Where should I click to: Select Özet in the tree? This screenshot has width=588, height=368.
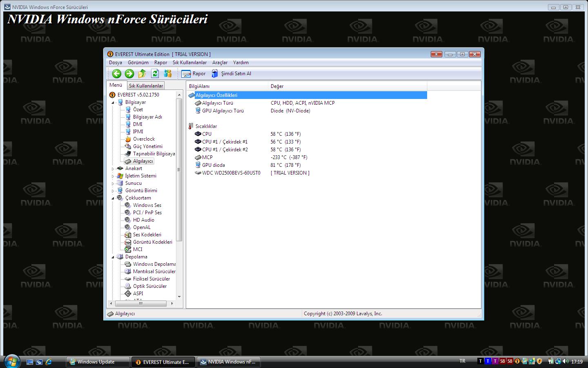tap(138, 110)
